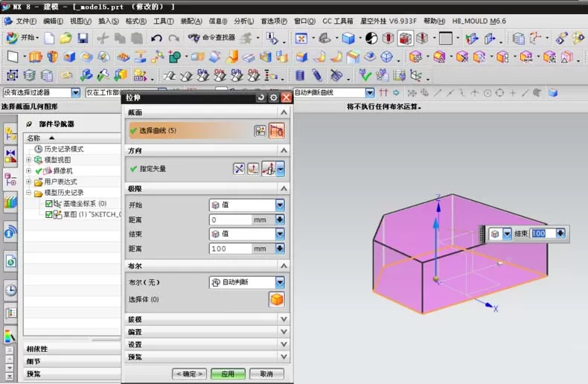The width and height of the screenshot is (588, 384).
Task: Open the 插入(S) menu
Action: (x=109, y=21)
